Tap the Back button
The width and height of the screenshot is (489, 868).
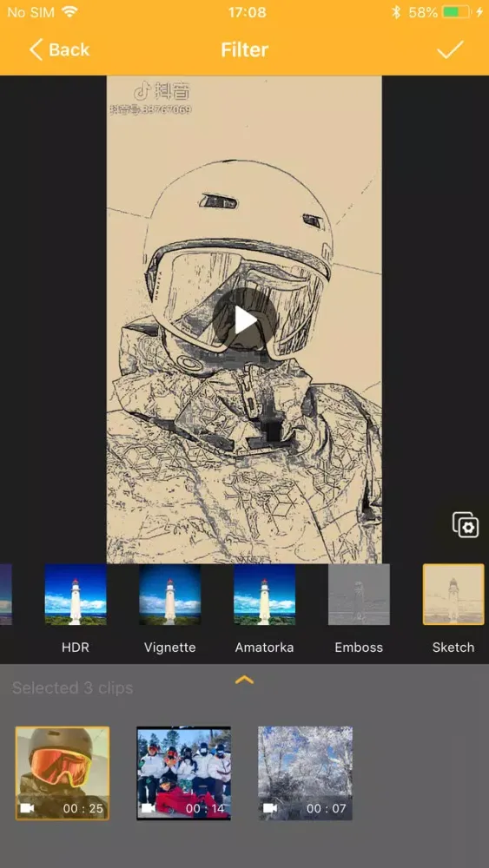59,49
